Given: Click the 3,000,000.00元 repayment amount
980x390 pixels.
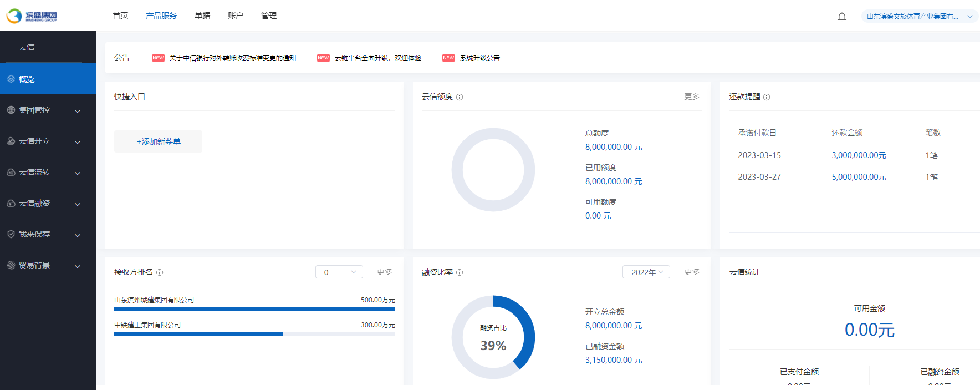Looking at the screenshot, I should (859, 155).
